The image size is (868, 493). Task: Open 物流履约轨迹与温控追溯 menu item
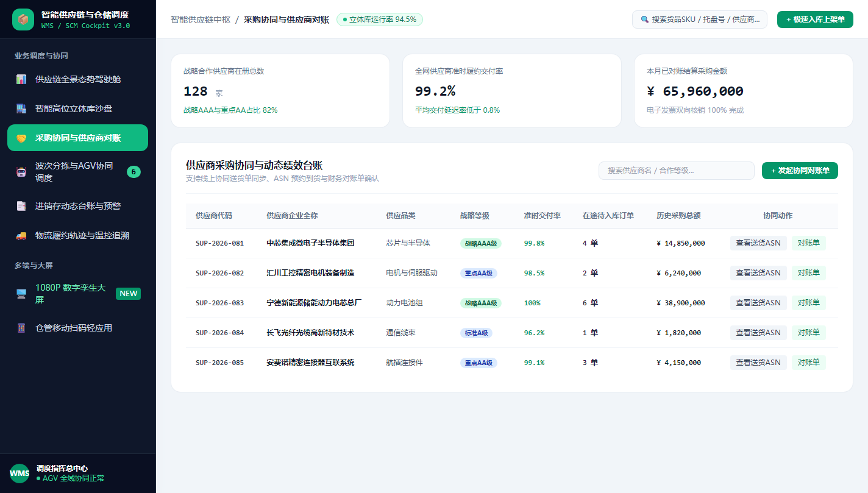78,235
